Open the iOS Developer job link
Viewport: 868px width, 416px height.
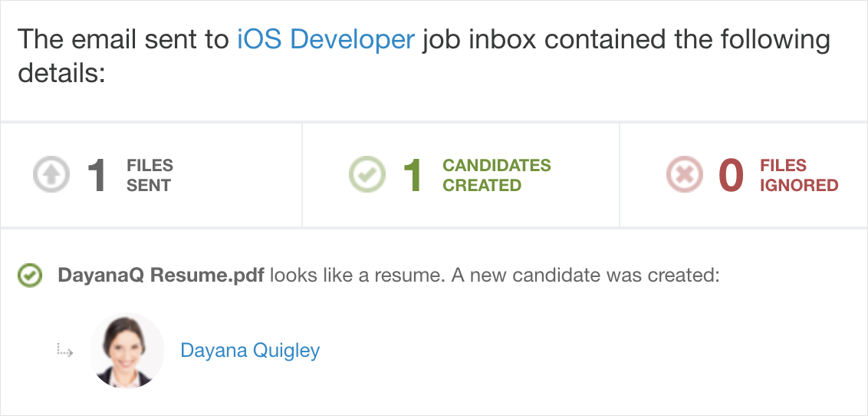(x=325, y=40)
